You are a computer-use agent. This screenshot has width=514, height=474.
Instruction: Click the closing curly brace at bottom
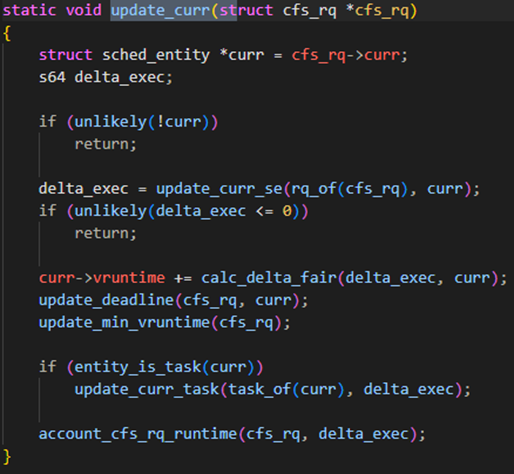tap(7, 456)
